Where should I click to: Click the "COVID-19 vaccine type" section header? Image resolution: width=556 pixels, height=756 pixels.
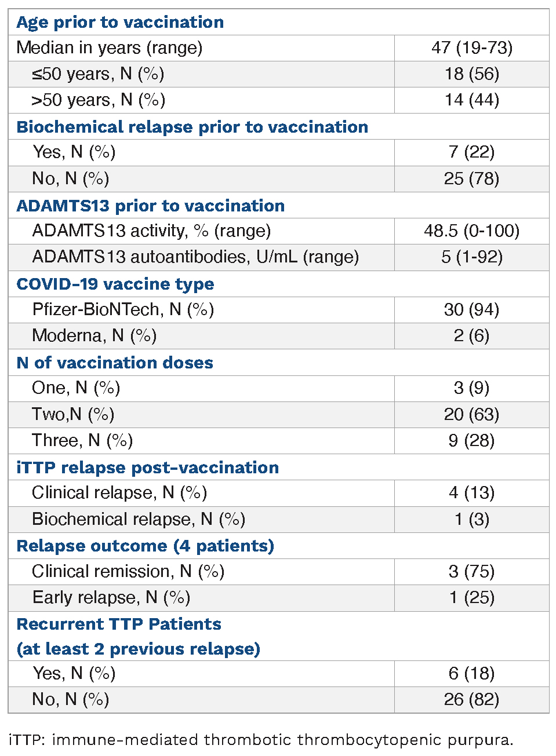pos(115,284)
